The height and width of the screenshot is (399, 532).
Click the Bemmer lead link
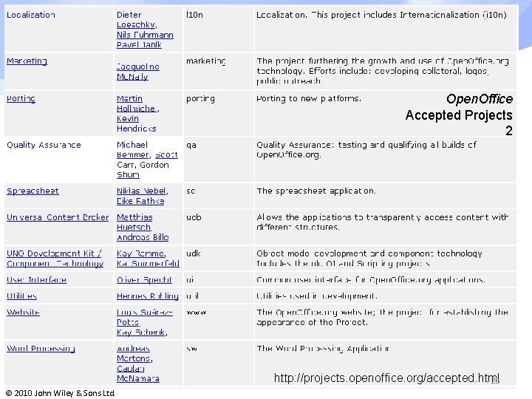[x=132, y=154]
